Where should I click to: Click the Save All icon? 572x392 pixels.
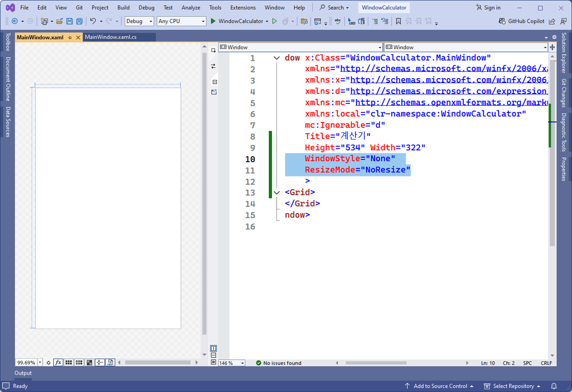click(79, 21)
